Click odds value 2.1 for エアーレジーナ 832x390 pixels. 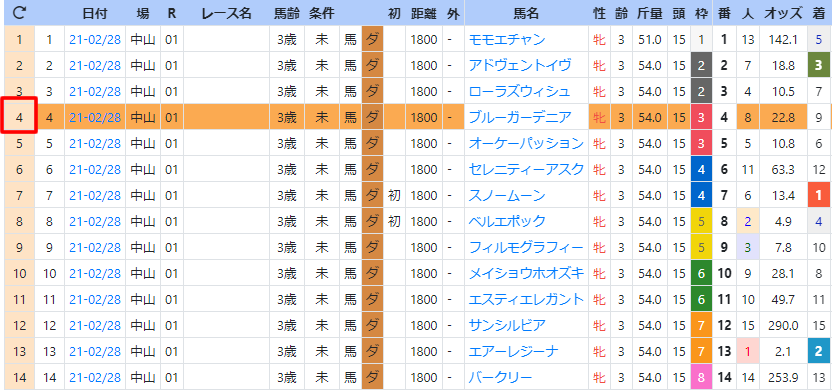784,351
